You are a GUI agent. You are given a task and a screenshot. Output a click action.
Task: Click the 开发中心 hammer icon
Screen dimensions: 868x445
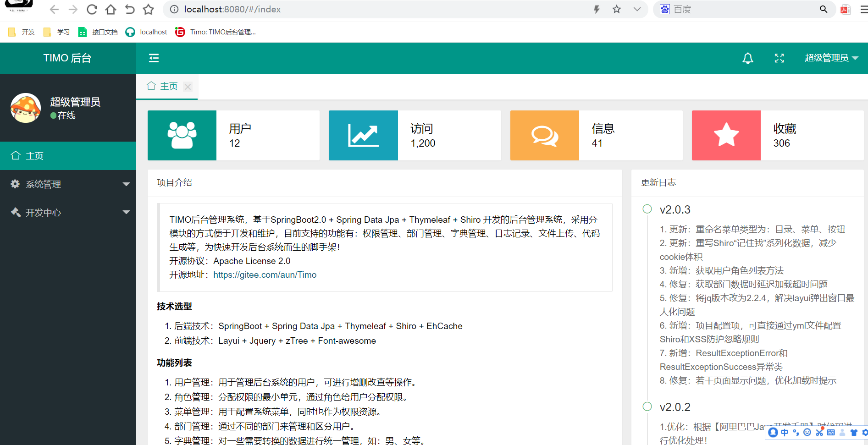(16, 212)
